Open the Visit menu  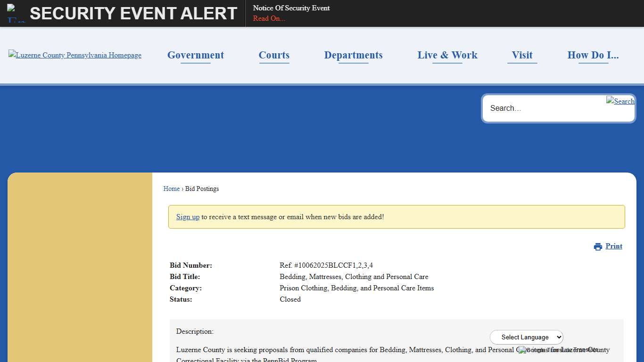pyautogui.click(x=522, y=55)
